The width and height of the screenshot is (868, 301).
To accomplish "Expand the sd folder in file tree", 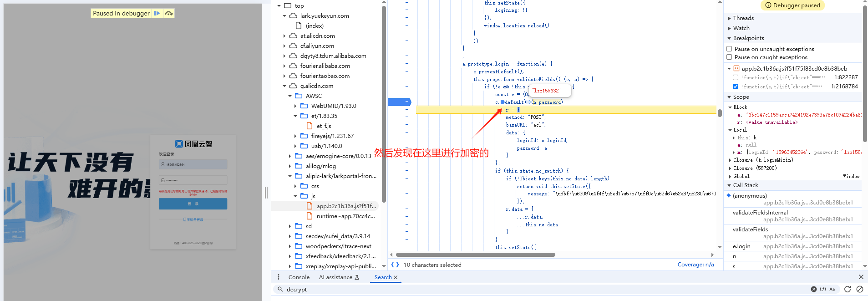I will [290, 226].
